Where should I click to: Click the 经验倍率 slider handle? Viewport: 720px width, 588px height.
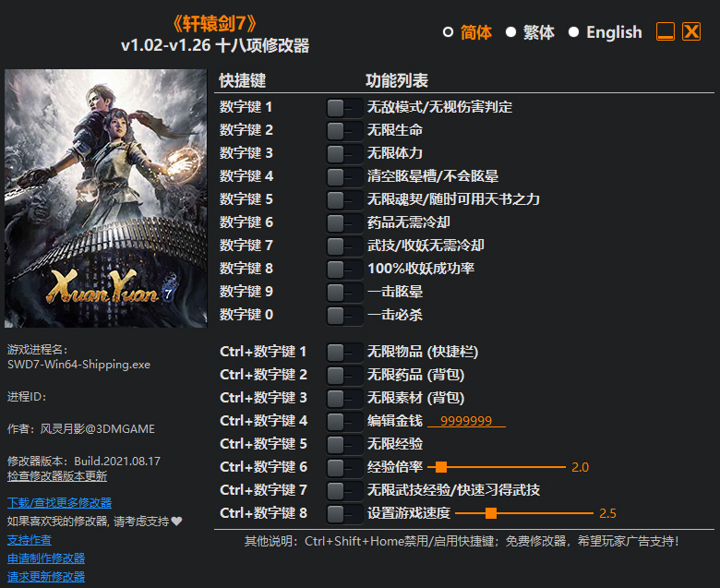click(441, 467)
